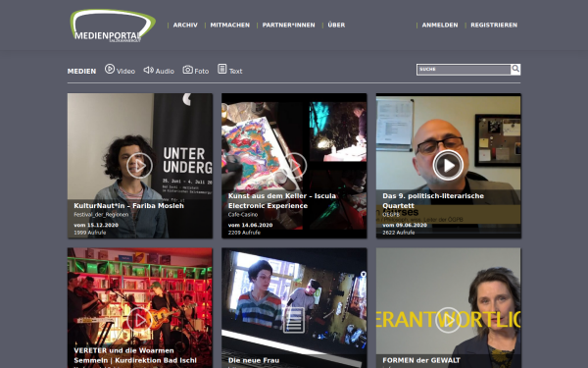Click the date vom 14.06.2020
The width and height of the screenshot is (588, 368).
point(251,226)
